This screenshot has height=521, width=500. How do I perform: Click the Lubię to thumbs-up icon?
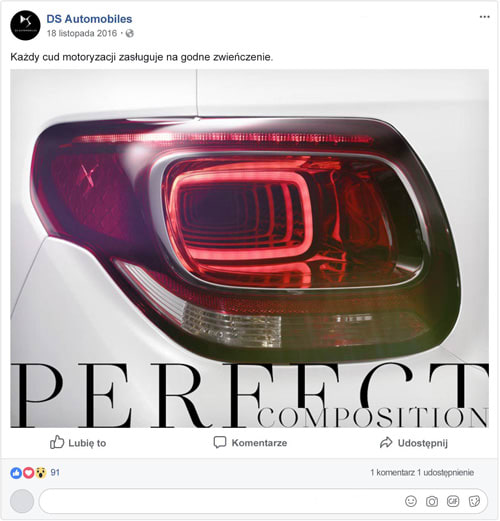coord(57,442)
